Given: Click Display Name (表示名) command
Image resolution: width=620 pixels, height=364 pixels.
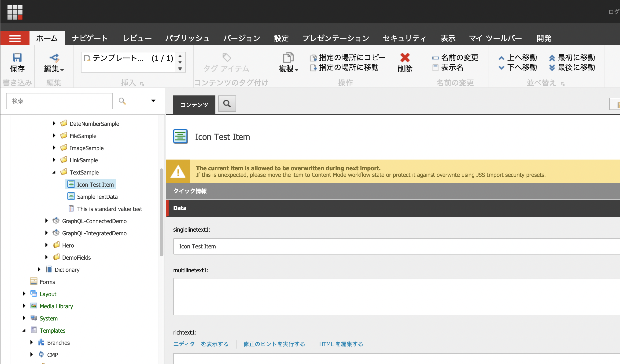Looking at the screenshot, I should (447, 67).
